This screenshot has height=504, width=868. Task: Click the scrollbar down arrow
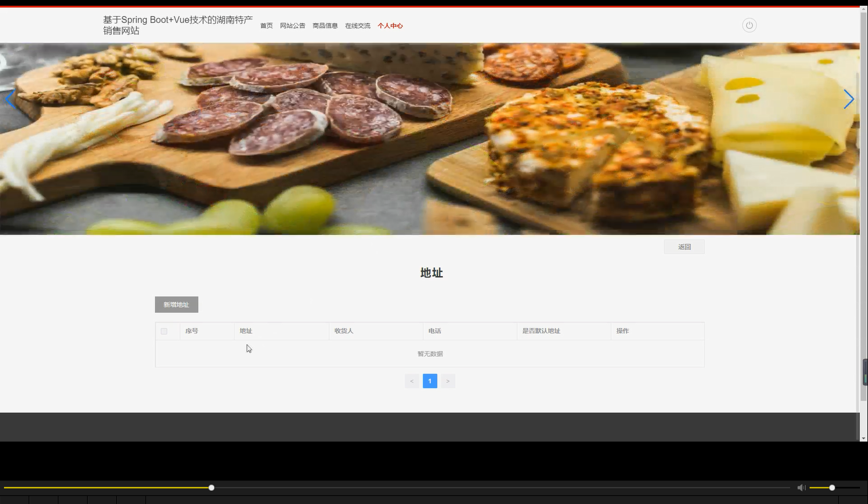coord(863,438)
